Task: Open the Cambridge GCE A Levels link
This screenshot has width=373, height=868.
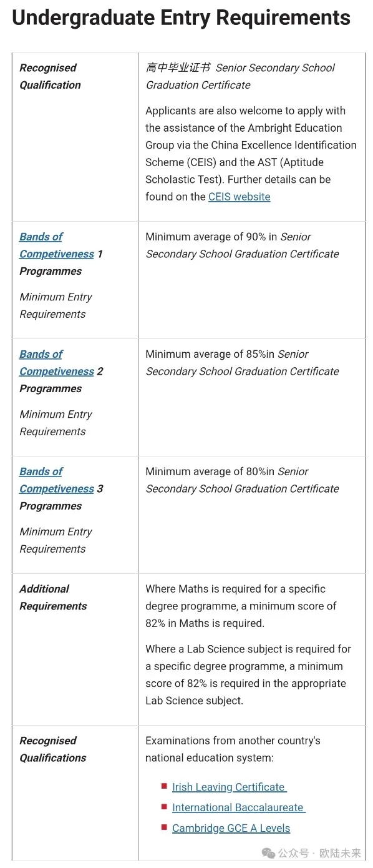Action: click(x=231, y=828)
